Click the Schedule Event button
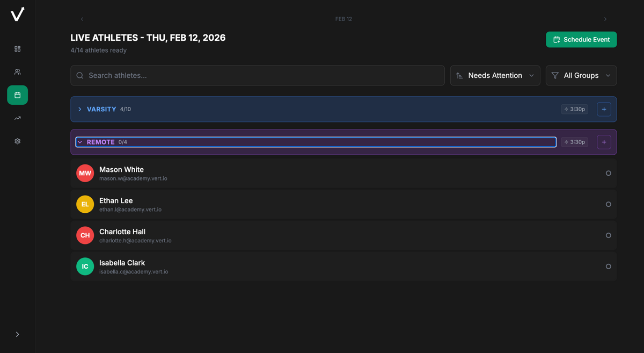Image resolution: width=644 pixels, height=353 pixels. (x=581, y=40)
